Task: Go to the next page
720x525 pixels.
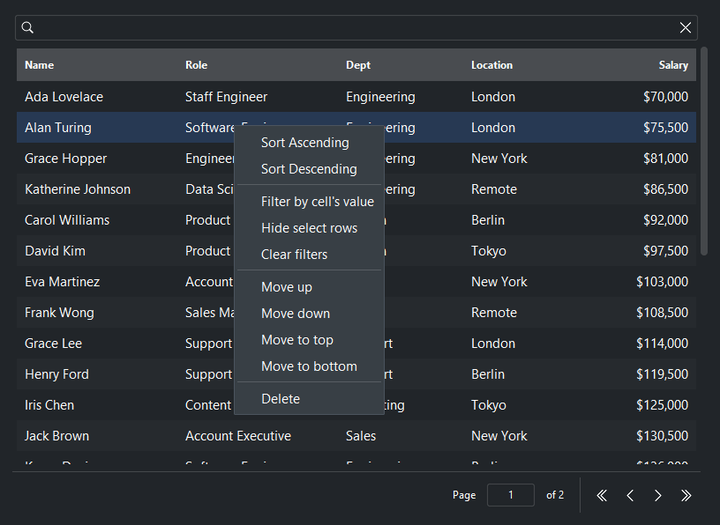Action: [658, 495]
